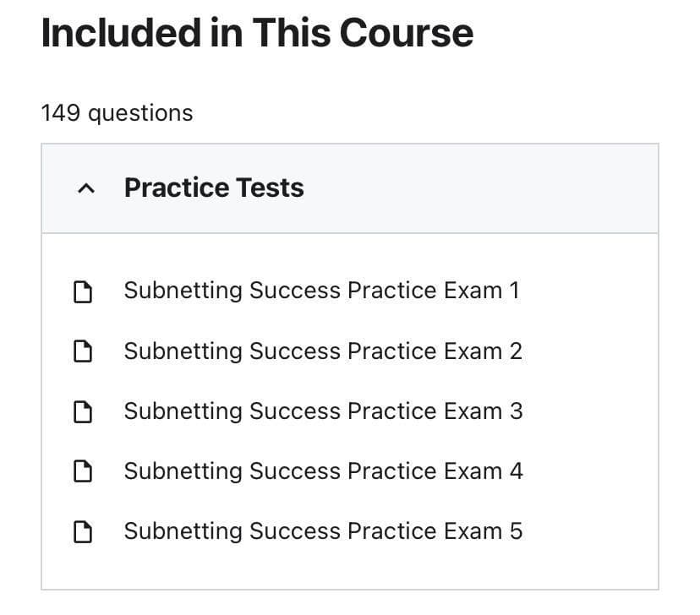Click document icon beside Practice Exam 2
This screenshot has height=615, width=700.
coord(83,351)
